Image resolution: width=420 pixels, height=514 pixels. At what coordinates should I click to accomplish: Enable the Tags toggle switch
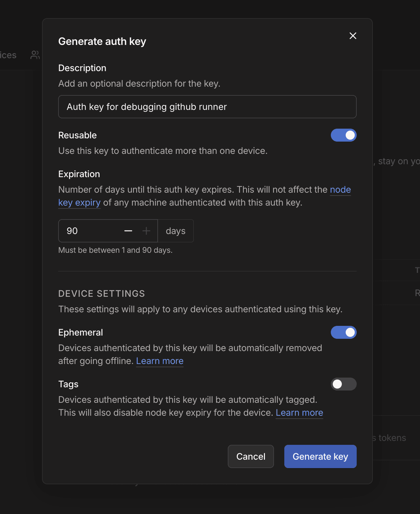[343, 384]
